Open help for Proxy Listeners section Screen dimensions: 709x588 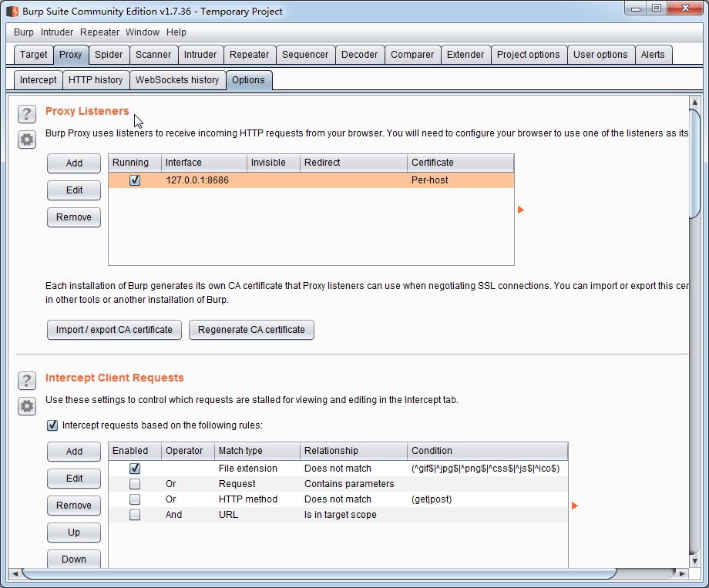pyautogui.click(x=27, y=114)
